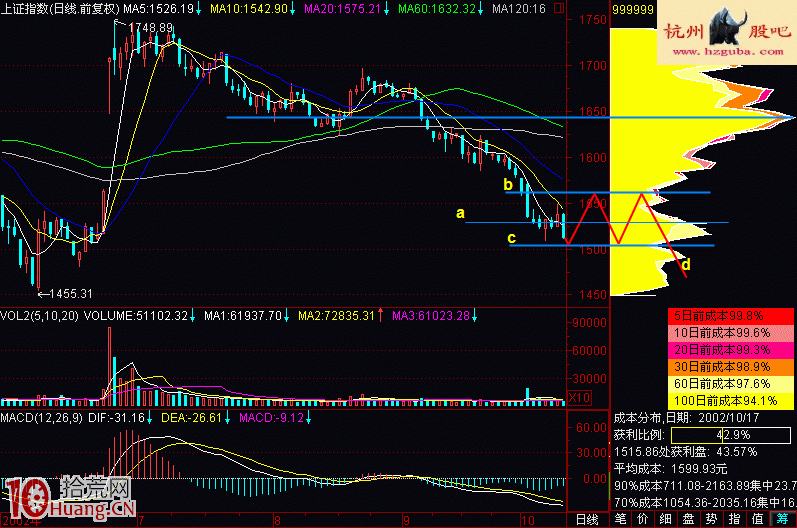Click the 90%成本711.08-2163.89 line
The image size is (797, 528).
704,486
